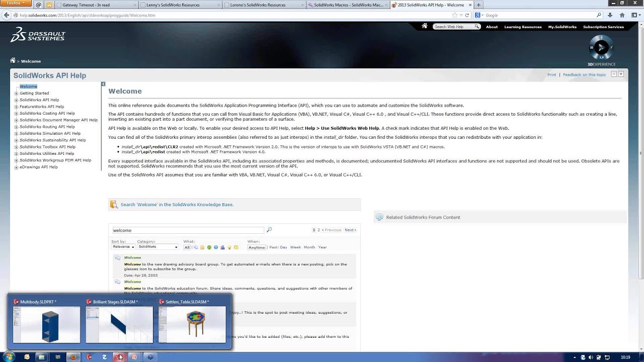
Task: Expand the Getting Started tree node
Action: coord(16,93)
